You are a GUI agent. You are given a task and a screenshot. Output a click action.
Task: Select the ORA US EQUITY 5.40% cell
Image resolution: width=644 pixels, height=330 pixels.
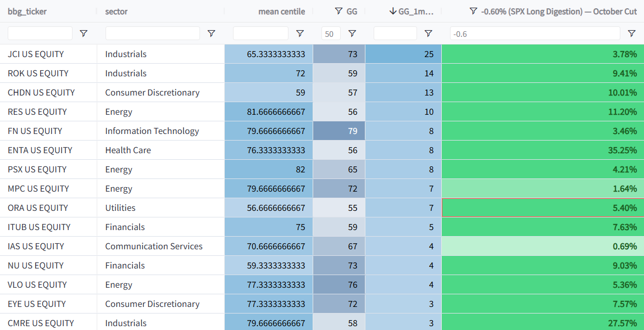[542, 208]
